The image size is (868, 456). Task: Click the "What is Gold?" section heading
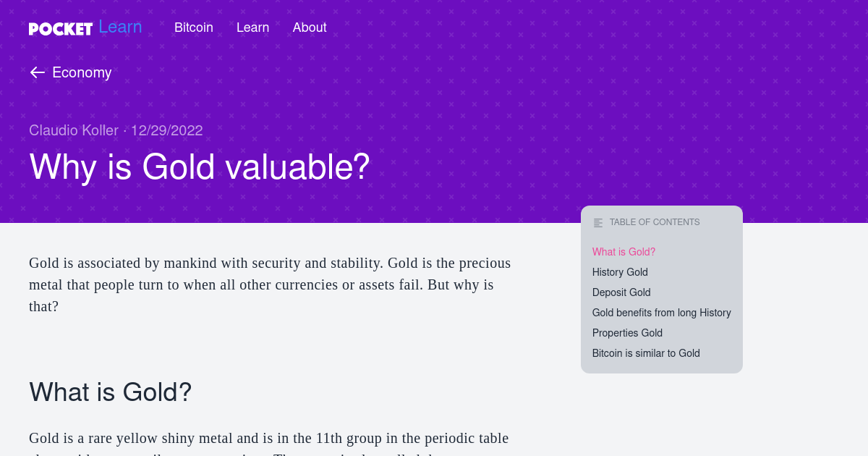pos(111,392)
